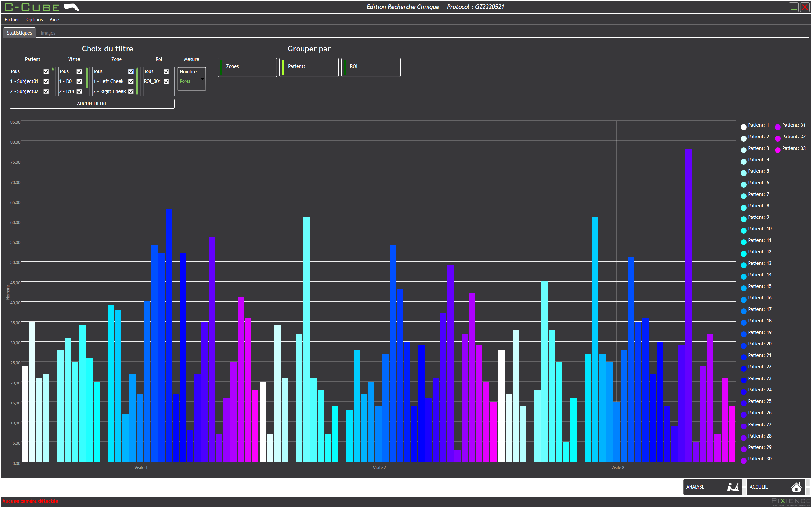Click the Visite 2 axis label
The width and height of the screenshot is (812, 508).
pos(379,467)
